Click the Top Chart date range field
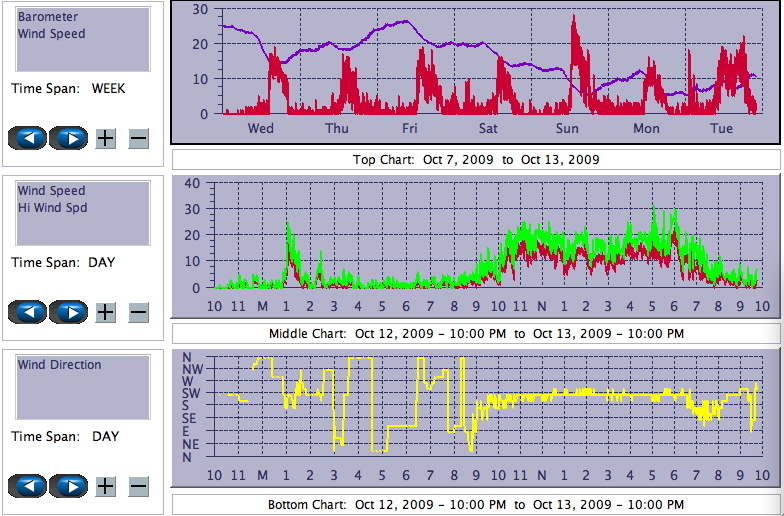 [476, 160]
